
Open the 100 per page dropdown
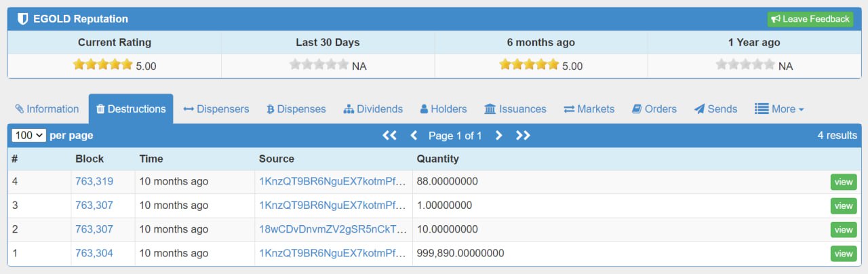(28, 135)
